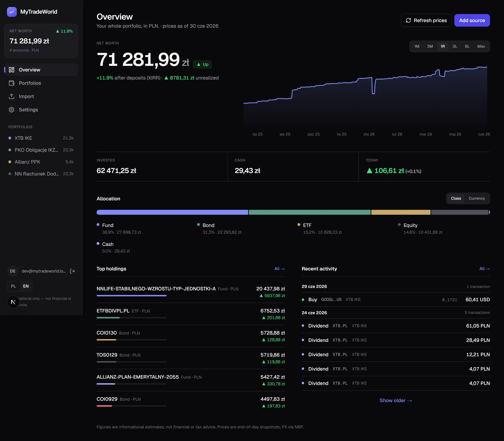Viewport: 504px width, 441px height.
Task: Sign out using the logout icon
Action: pyautogui.click(x=72, y=271)
